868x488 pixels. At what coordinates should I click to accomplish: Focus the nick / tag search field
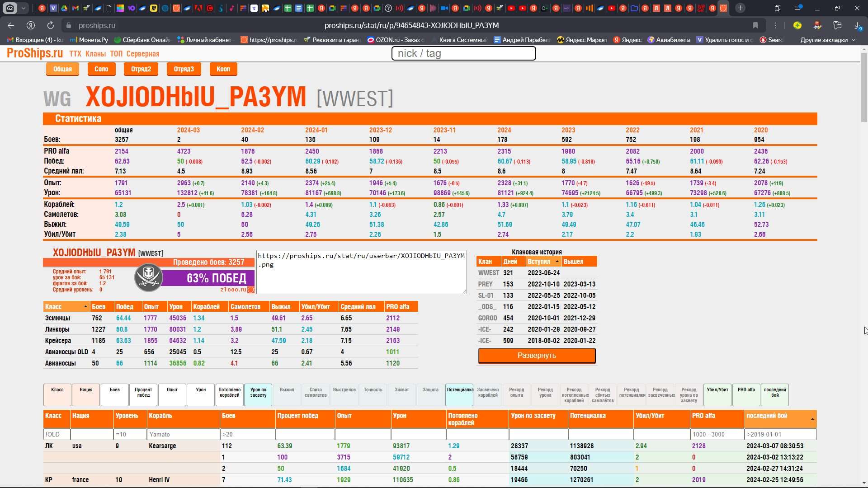tap(463, 53)
